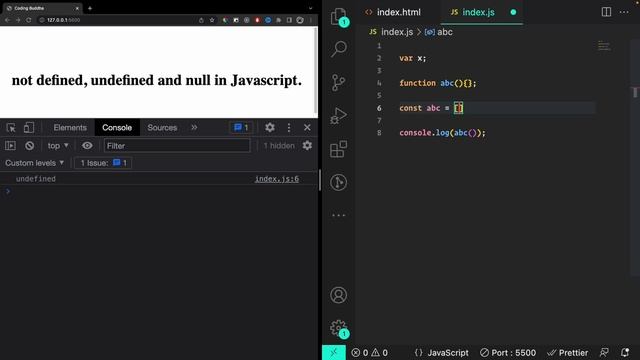This screenshot has height=360, width=640.
Task: Open a new browser tab
Action: 90,8
